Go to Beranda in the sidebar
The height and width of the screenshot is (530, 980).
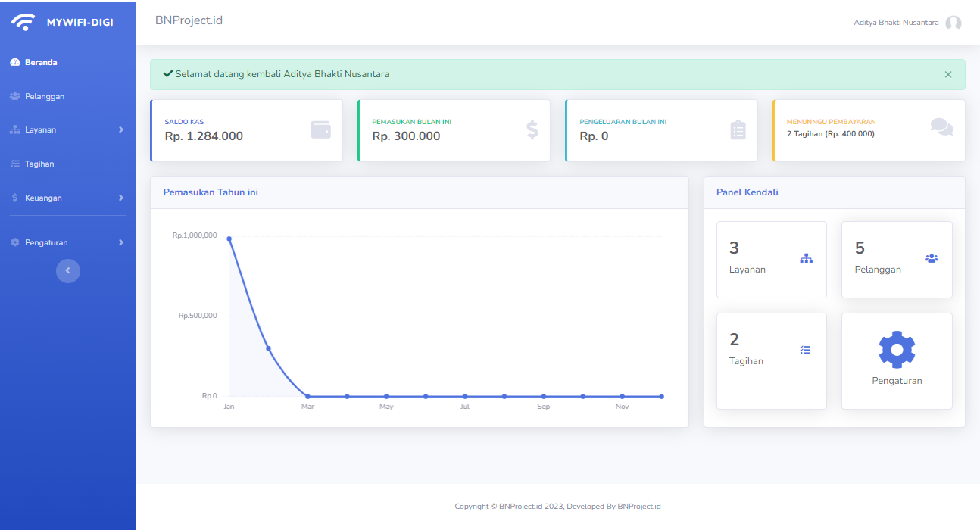(x=41, y=63)
